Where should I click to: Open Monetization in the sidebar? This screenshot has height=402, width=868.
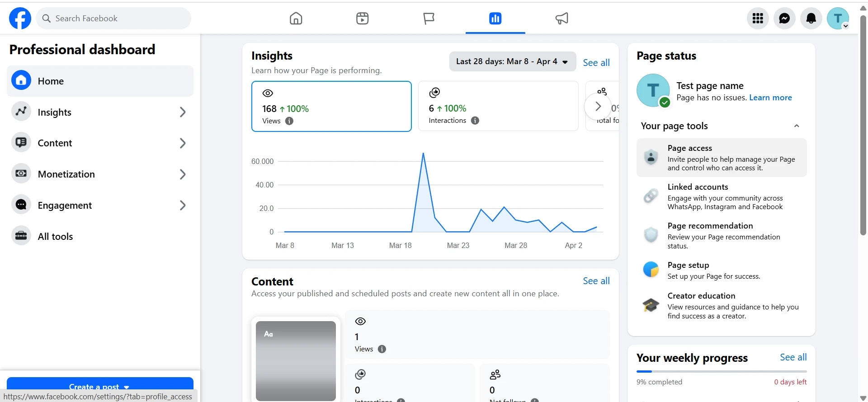[100, 174]
